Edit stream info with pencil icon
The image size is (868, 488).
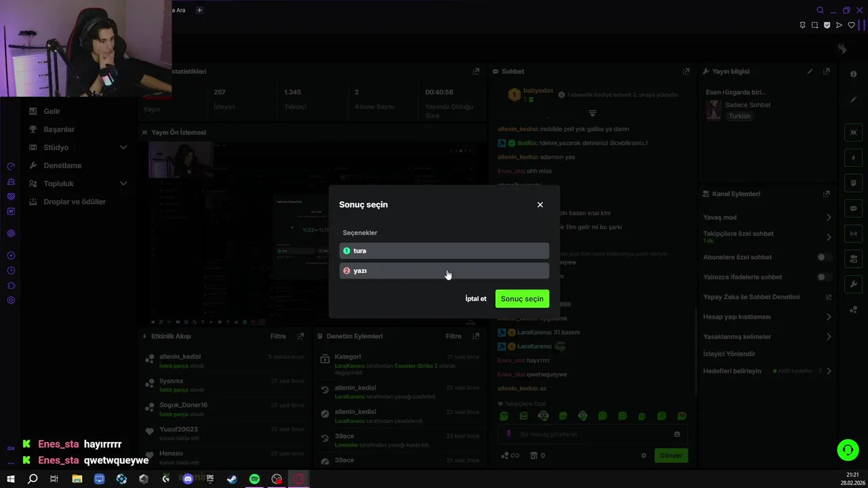click(x=810, y=71)
